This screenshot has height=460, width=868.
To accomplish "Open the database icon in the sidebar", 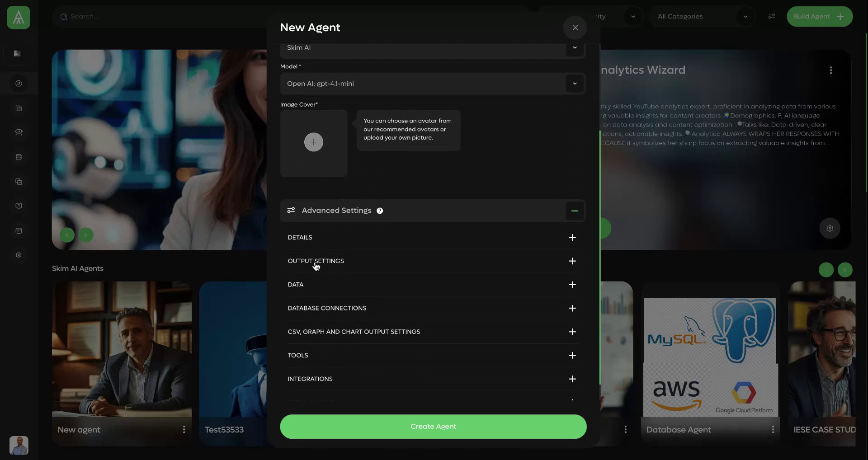I will point(18,157).
